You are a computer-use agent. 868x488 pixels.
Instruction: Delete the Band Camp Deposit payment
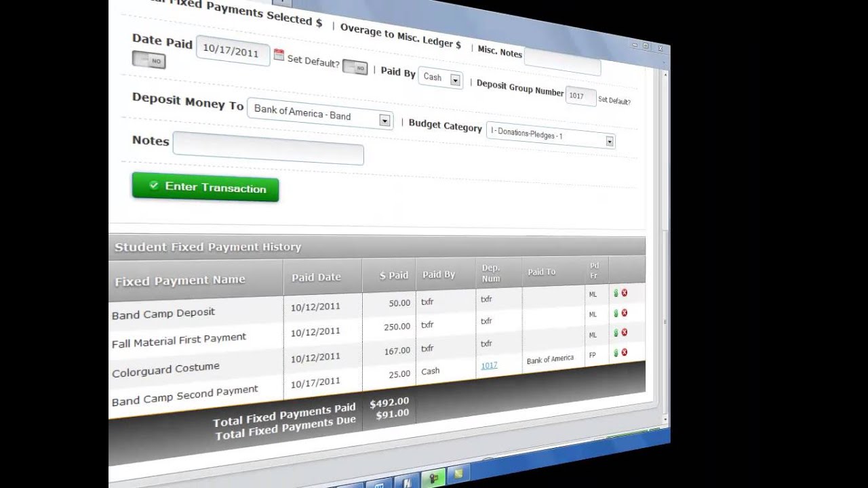point(625,293)
